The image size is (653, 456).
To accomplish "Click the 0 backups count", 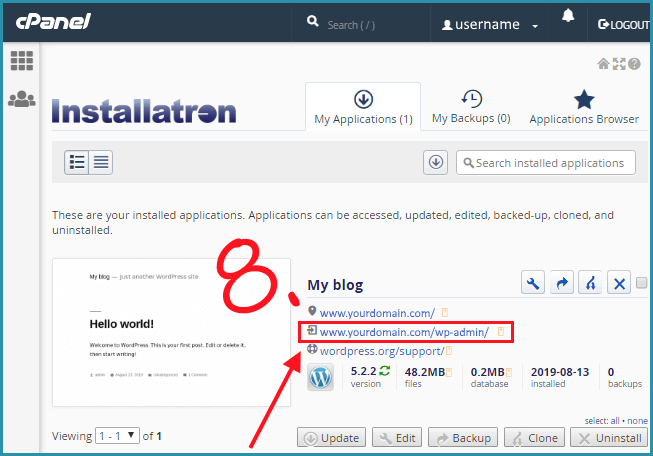I will (x=611, y=372).
